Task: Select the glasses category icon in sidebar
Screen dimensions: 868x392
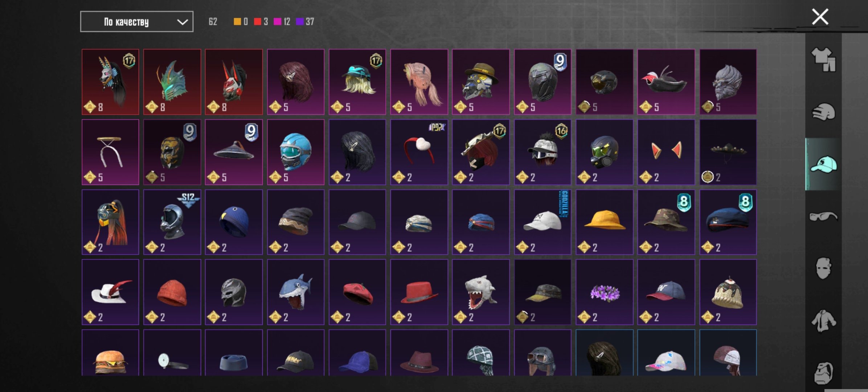Action: point(823,216)
